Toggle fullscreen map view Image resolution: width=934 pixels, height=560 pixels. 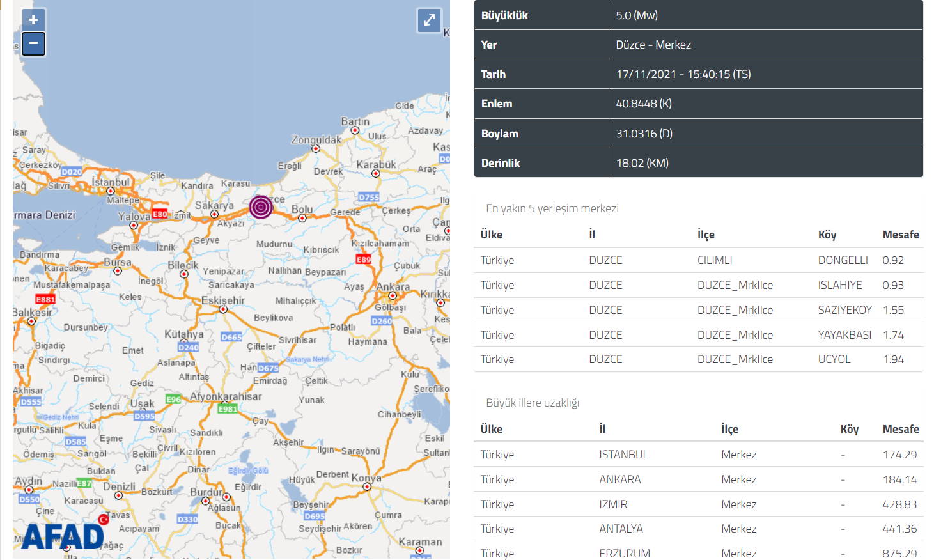(429, 20)
